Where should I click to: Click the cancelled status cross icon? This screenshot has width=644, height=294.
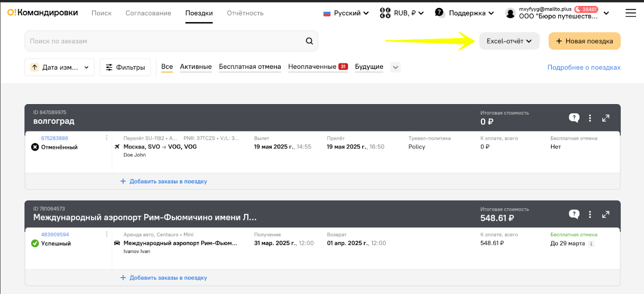coord(35,147)
